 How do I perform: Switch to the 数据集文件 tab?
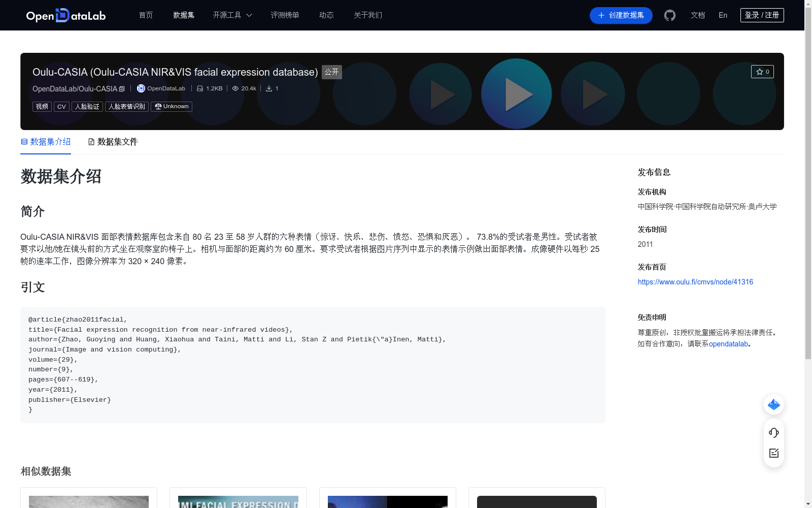[113, 142]
